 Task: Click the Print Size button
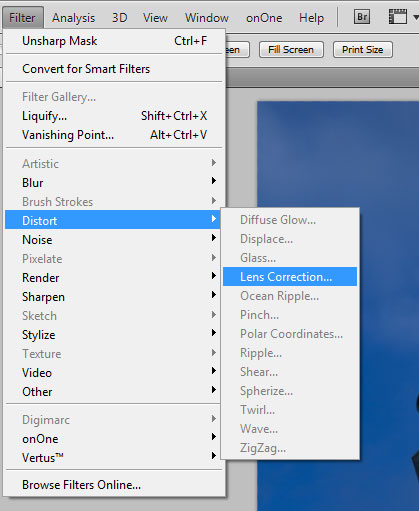coord(363,50)
